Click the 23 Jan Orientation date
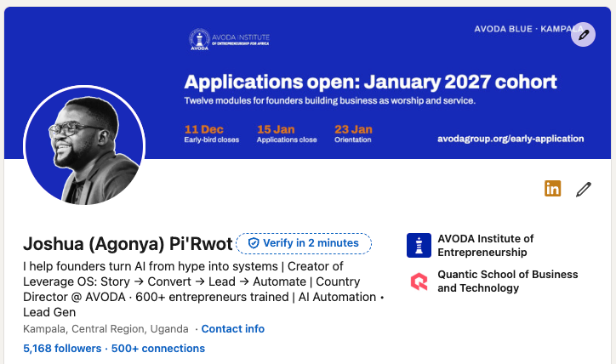Image resolution: width=616 pixels, height=364 pixels. (x=353, y=134)
